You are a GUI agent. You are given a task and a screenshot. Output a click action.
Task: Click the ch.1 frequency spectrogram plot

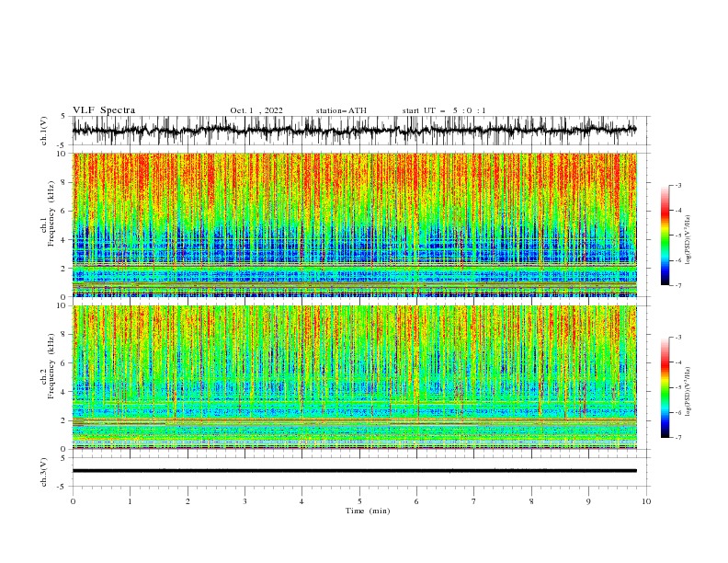(355, 224)
